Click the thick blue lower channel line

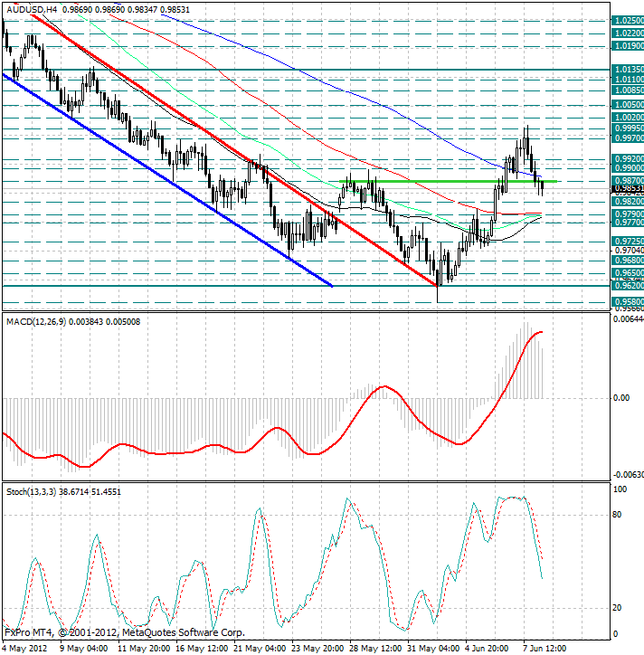(x=167, y=180)
